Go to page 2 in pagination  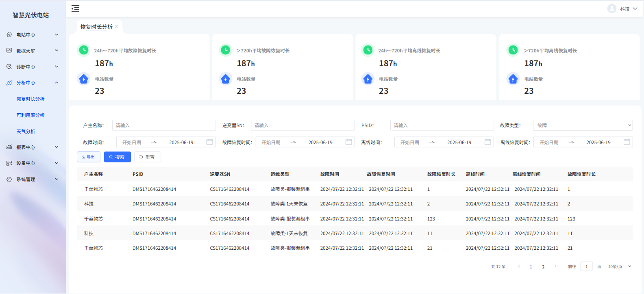pyautogui.click(x=543, y=267)
